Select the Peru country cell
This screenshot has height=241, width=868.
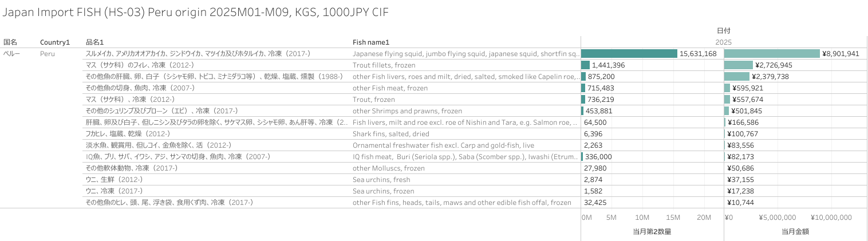tap(48, 54)
